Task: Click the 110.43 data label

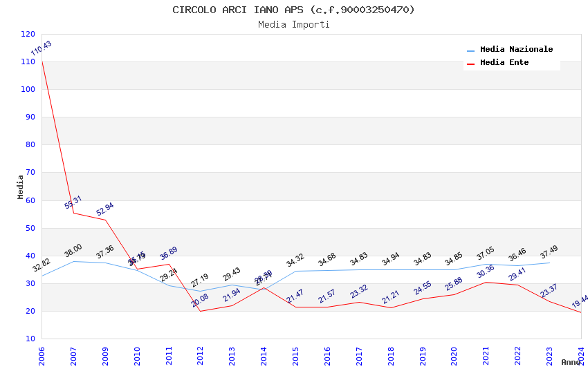Action: click(x=42, y=48)
